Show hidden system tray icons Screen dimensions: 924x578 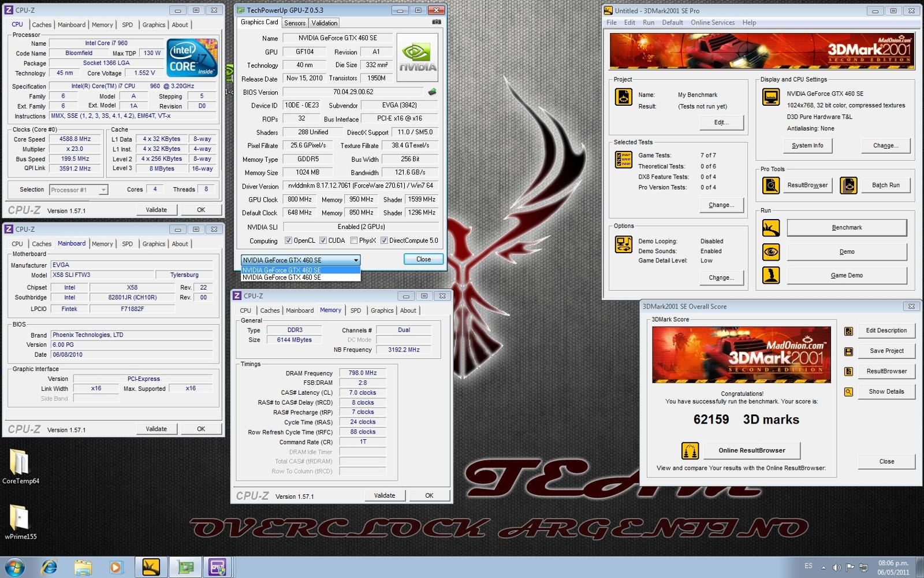point(824,567)
